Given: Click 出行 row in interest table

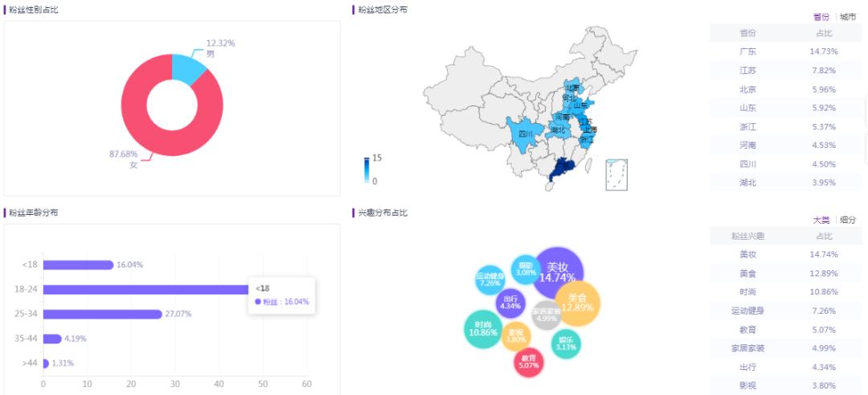Looking at the screenshot, I should (785, 368).
